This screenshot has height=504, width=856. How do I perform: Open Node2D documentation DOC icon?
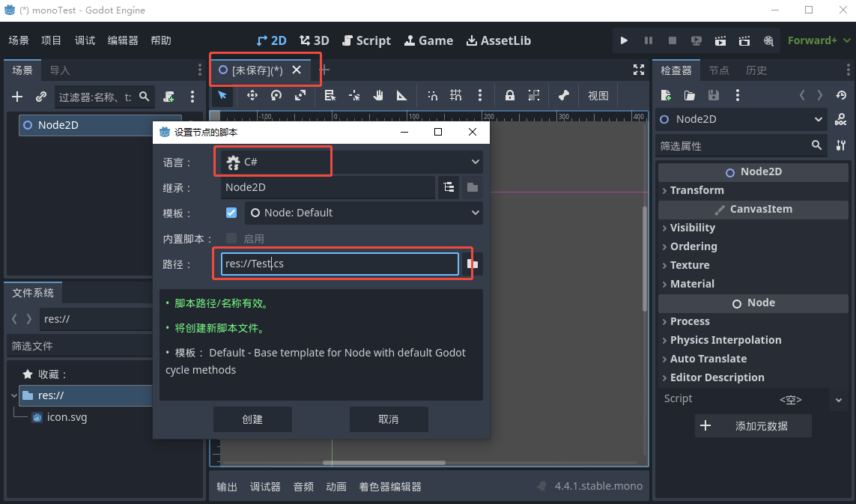click(841, 119)
